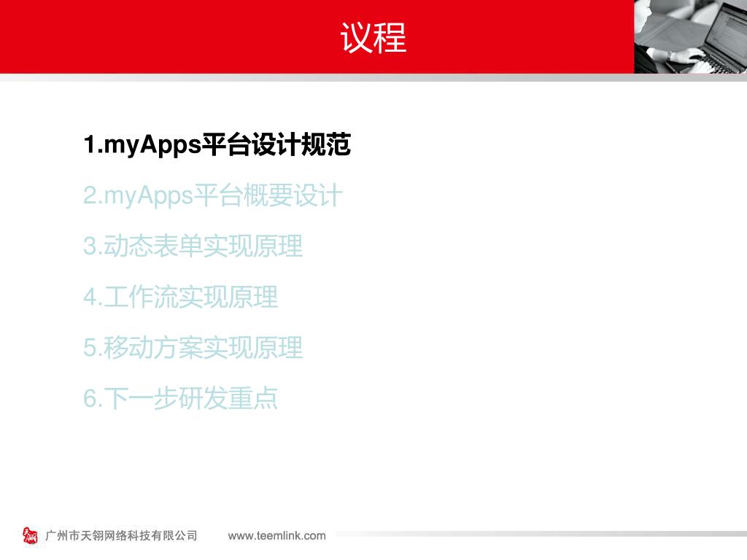747x560 pixels.
Task: Click the 议程 slide title
Action: 373,38
